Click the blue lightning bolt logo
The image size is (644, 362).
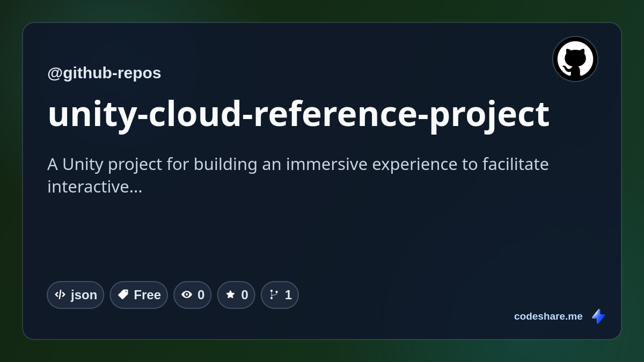(x=598, y=316)
